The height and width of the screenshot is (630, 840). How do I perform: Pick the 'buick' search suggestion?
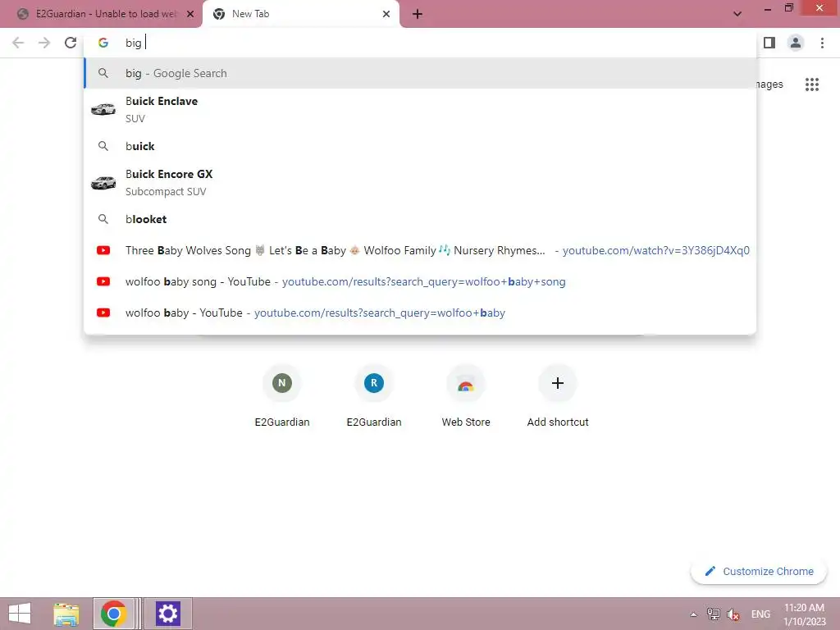[x=420, y=146]
